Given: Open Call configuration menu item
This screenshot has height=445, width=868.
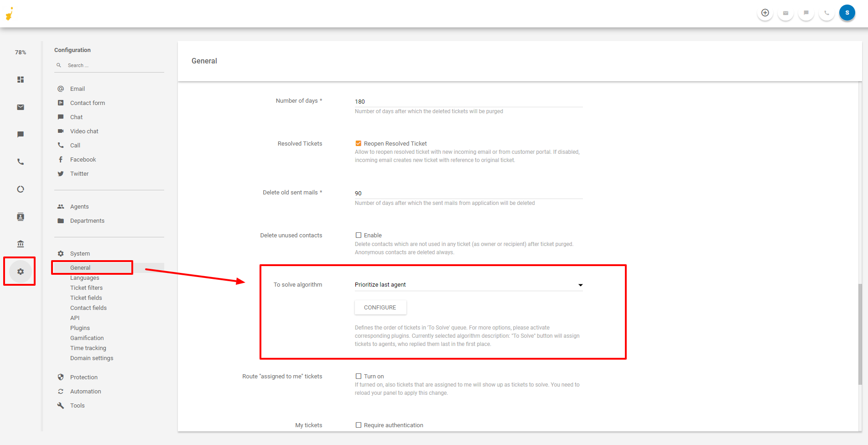Looking at the screenshot, I should click(75, 145).
